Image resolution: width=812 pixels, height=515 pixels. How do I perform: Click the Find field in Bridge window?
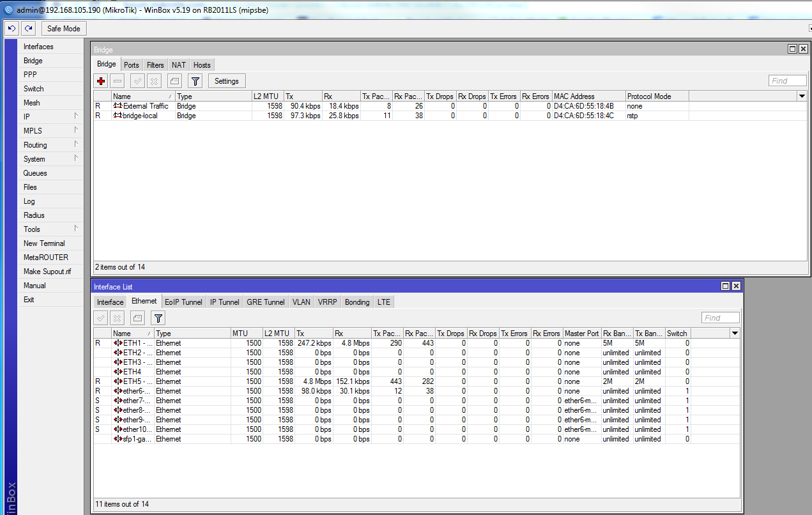coord(788,81)
